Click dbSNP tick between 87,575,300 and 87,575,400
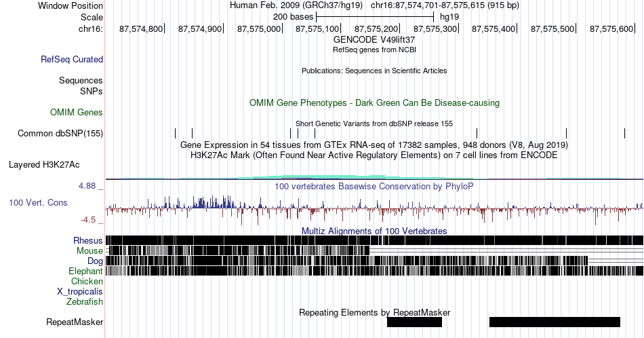The width and height of the screenshot is (644, 338). (477, 133)
